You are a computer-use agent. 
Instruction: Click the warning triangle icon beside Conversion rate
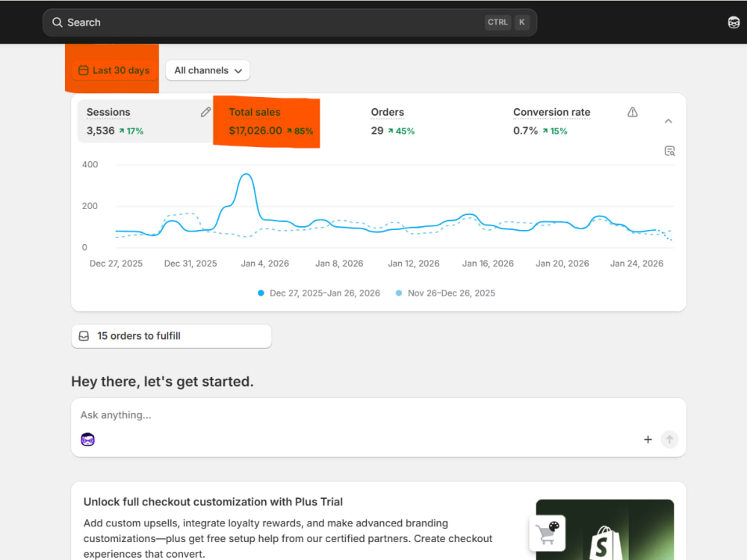pos(632,112)
